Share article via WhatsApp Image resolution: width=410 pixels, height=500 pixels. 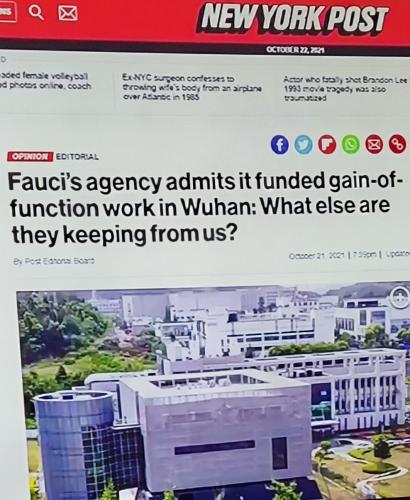point(351,144)
